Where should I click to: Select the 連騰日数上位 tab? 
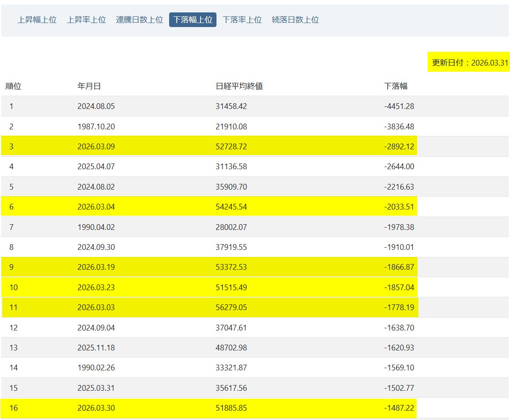point(139,20)
